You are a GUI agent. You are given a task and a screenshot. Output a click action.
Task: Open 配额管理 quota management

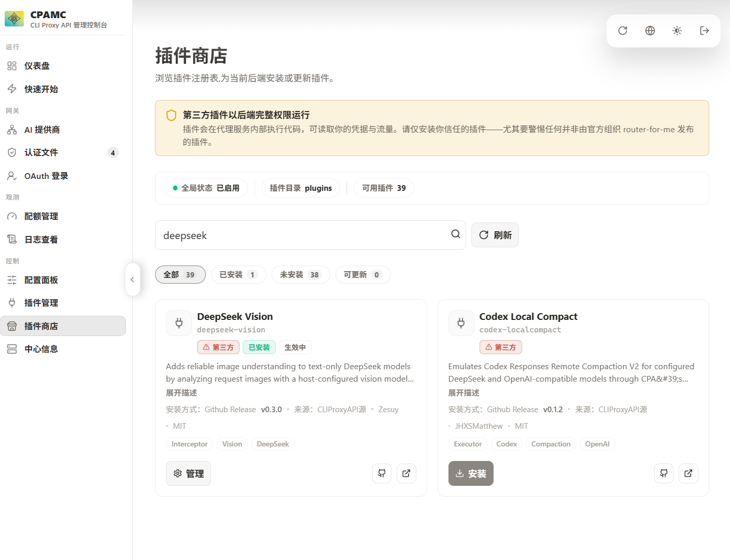tap(63, 216)
